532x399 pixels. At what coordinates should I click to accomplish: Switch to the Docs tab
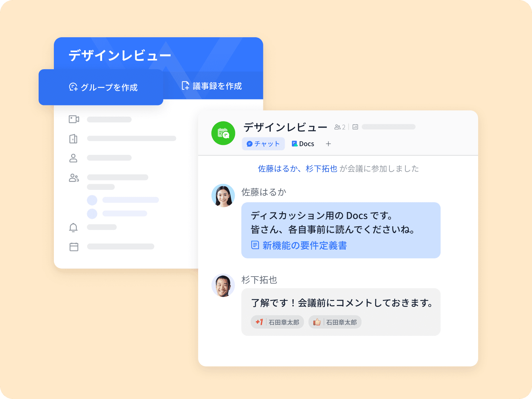(303, 144)
